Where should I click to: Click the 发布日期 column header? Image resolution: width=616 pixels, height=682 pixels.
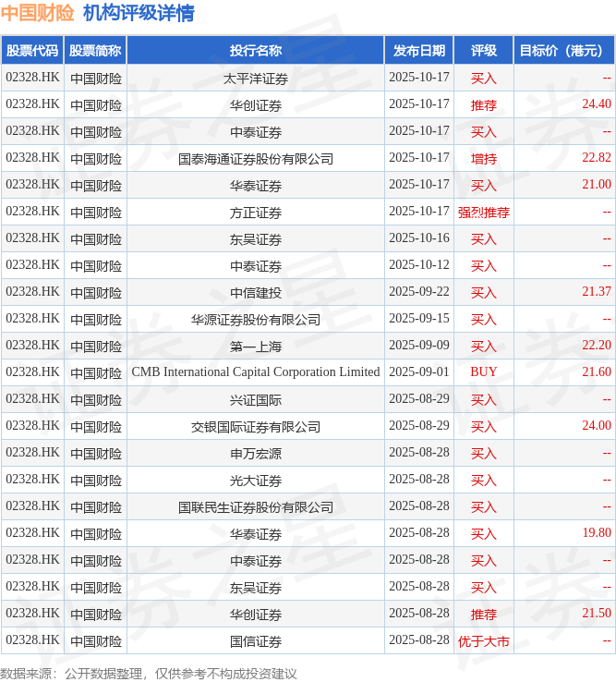(x=419, y=51)
